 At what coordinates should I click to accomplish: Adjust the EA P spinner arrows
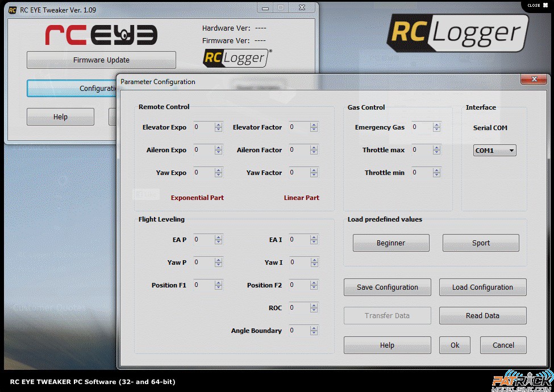tap(218, 239)
